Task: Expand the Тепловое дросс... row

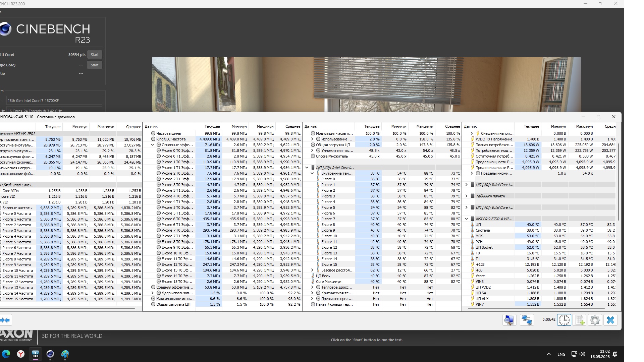Action: [x=312, y=287]
